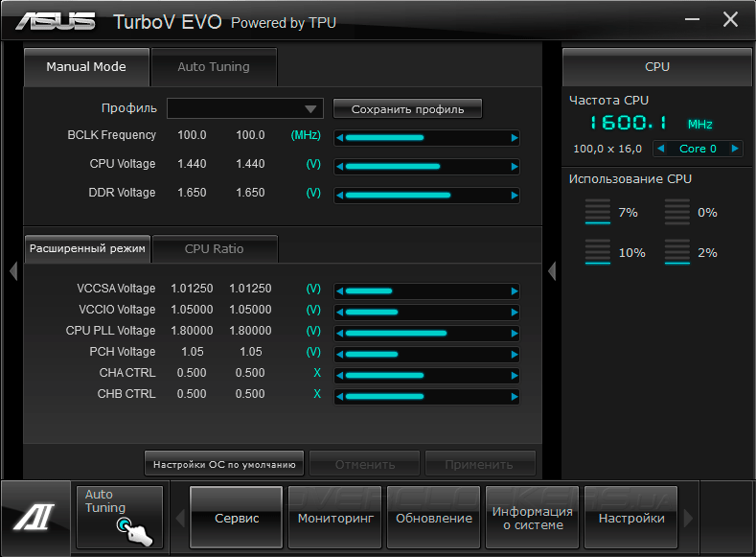Viewport: 756px width, 557px height.
Task: Adjust the VCCSA Voltage slider
Action: coord(427,291)
